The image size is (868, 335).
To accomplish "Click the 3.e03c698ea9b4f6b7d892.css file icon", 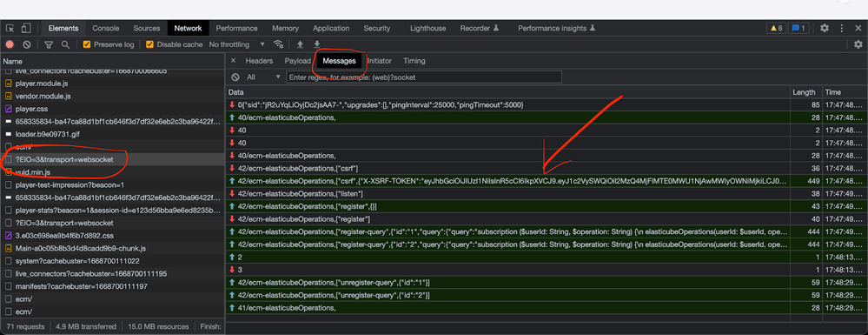I will click(x=9, y=236).
